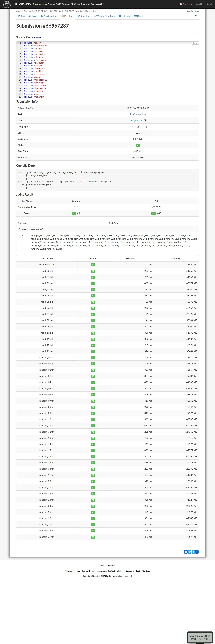This screenshot has height=644, width=215.
Task: Open Information Protection Policy link
Action: 110,571
